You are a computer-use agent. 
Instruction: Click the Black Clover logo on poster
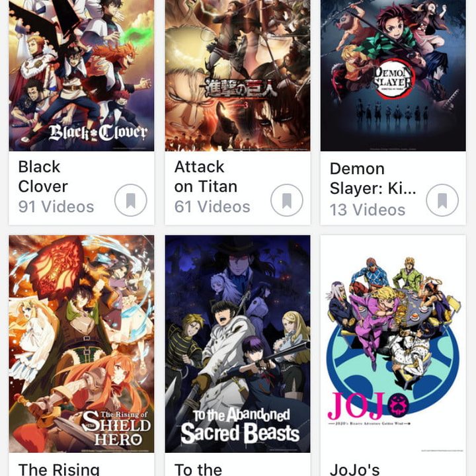[x=97, y=132]
